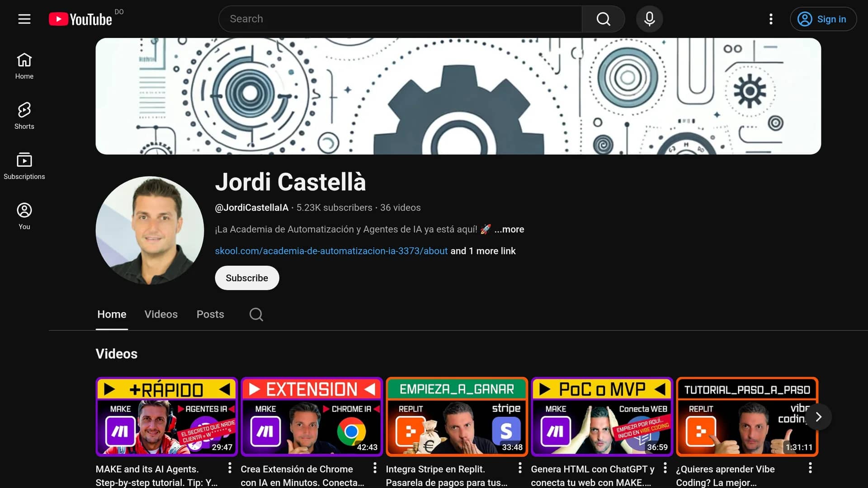The width and height of the screenshot is (868, 488).
Task: Open 'Crea Extensión de Chrome' video title
Action: pyautogui.click(x=302, y=476)
